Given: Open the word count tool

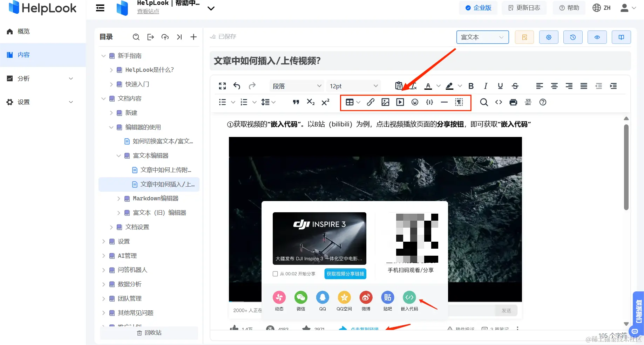Looking at the screenshot, I should [528, 102].
